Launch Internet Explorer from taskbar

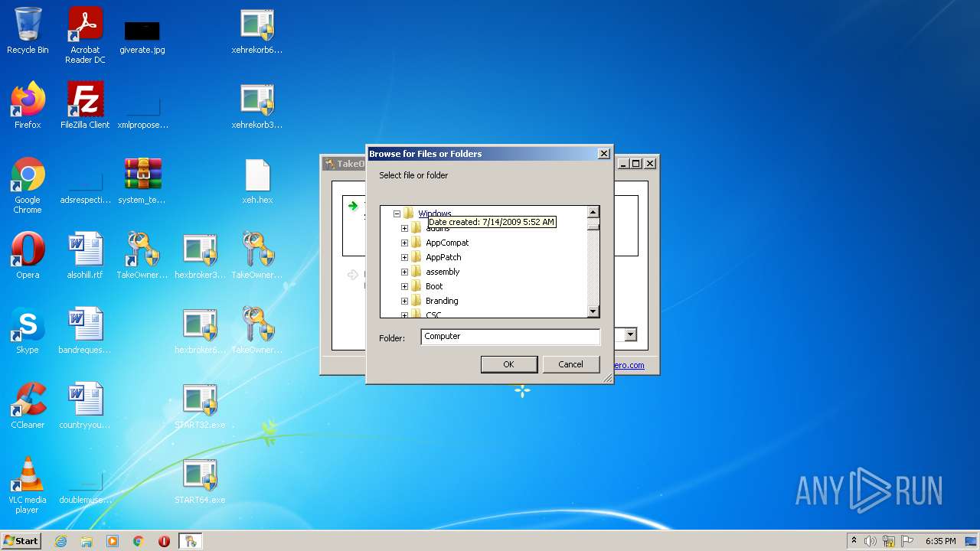coord(60,541)
